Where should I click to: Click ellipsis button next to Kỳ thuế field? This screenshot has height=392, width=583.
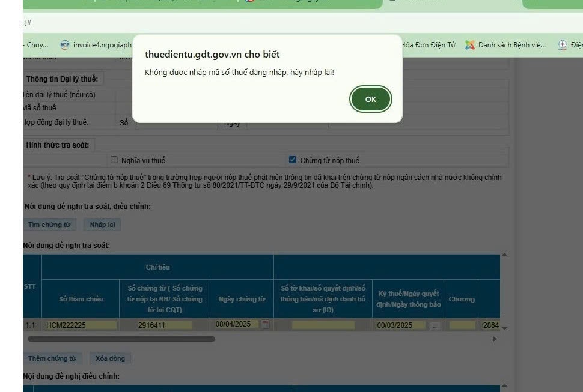[435, 325]
